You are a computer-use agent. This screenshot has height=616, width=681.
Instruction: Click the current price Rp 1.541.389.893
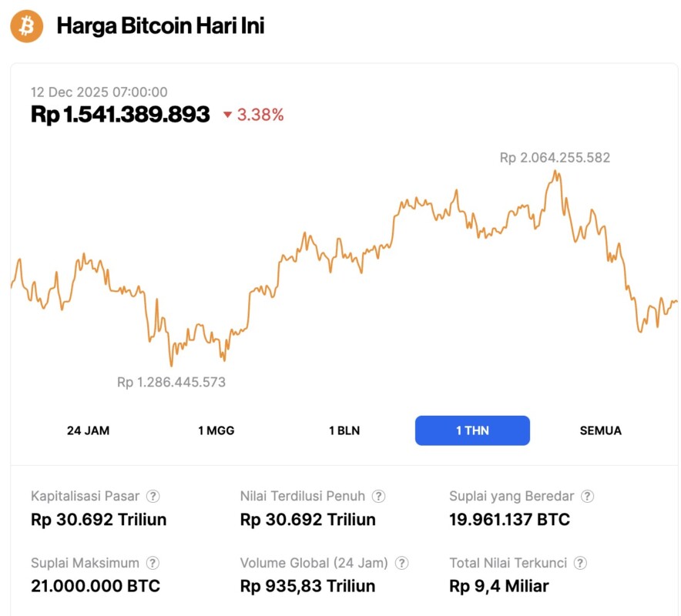click(120, 114)
